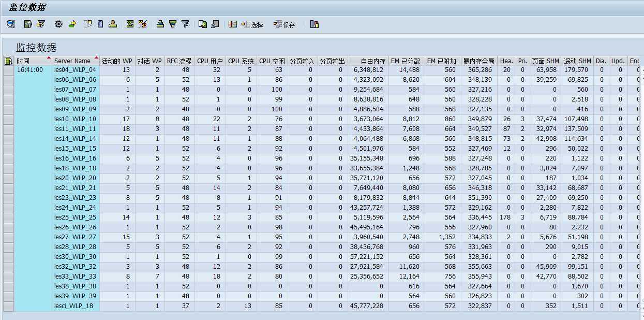Image resolution: width=644 pixels, height=320 pixels.
Task: Change layout with the grid icon
Action: coord(233,24)
